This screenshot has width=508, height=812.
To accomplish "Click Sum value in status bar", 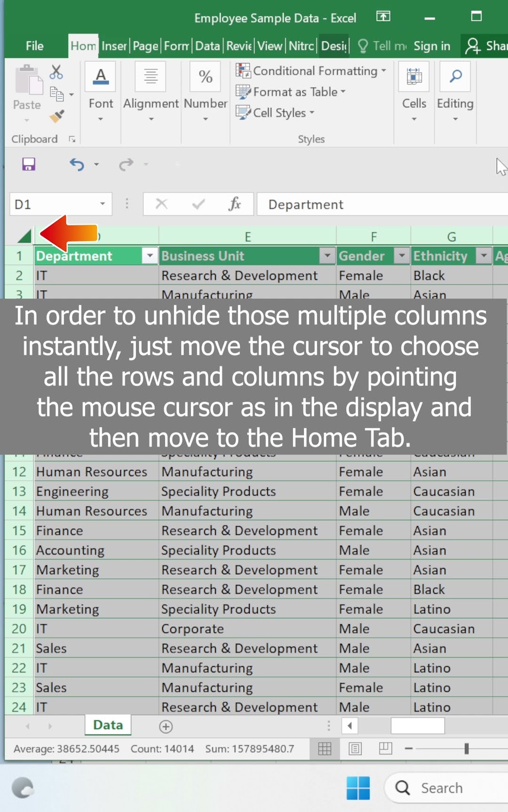I will tap(249, 749).
